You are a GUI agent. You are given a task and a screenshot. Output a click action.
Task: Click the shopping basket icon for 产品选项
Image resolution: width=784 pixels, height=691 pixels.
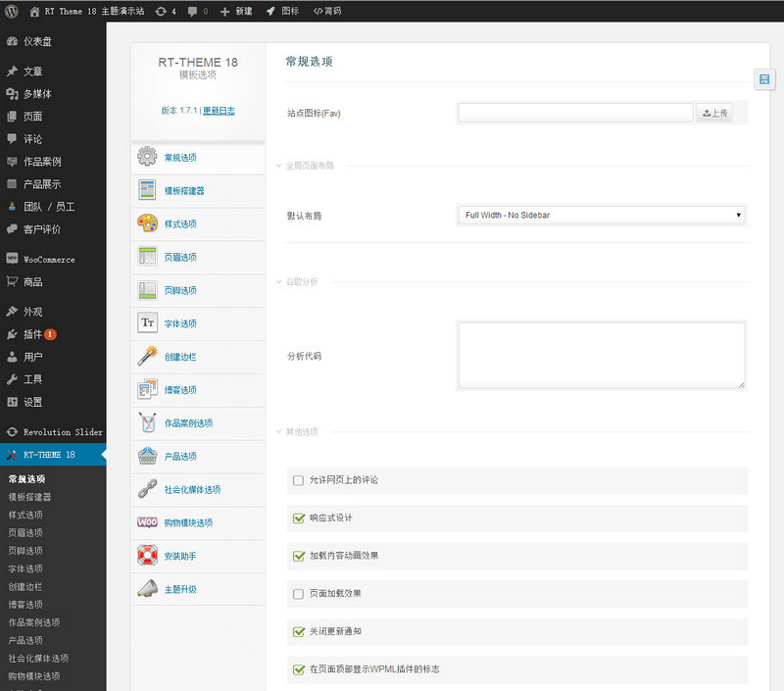[x=148, y=456]
